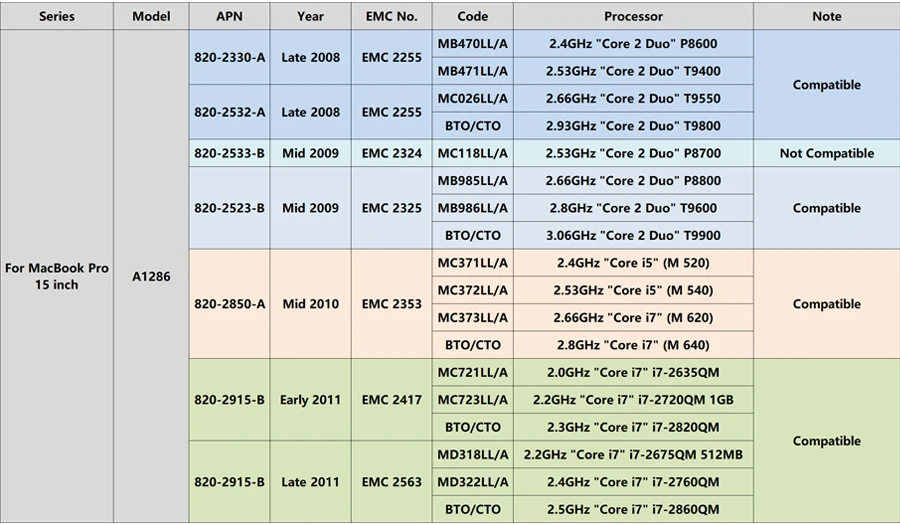The image size is (900, 525).
Task: Click code MD322LL/A
Action: click(x=472, y=481)
